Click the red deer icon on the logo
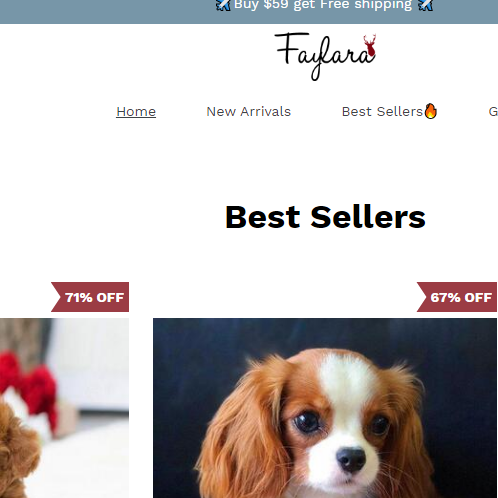 (x=370, y=45)
